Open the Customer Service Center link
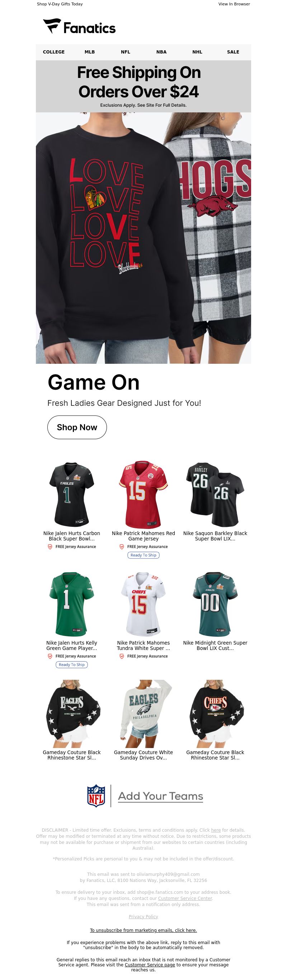 point(185,898)
